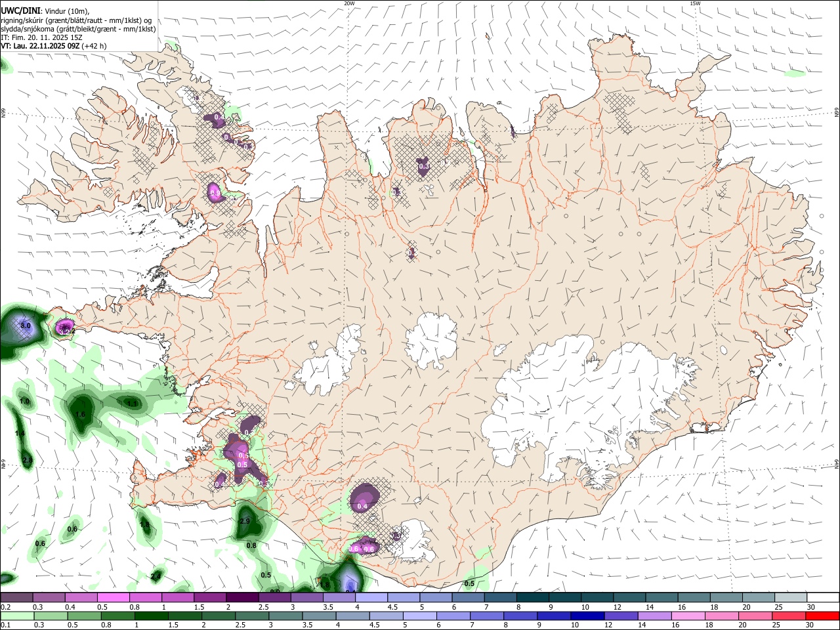Click the bright pink 0.5–0.8 snow legend swatch
Image resolution: width=840 pixels, height=630 pixels.
click(113, 598)
